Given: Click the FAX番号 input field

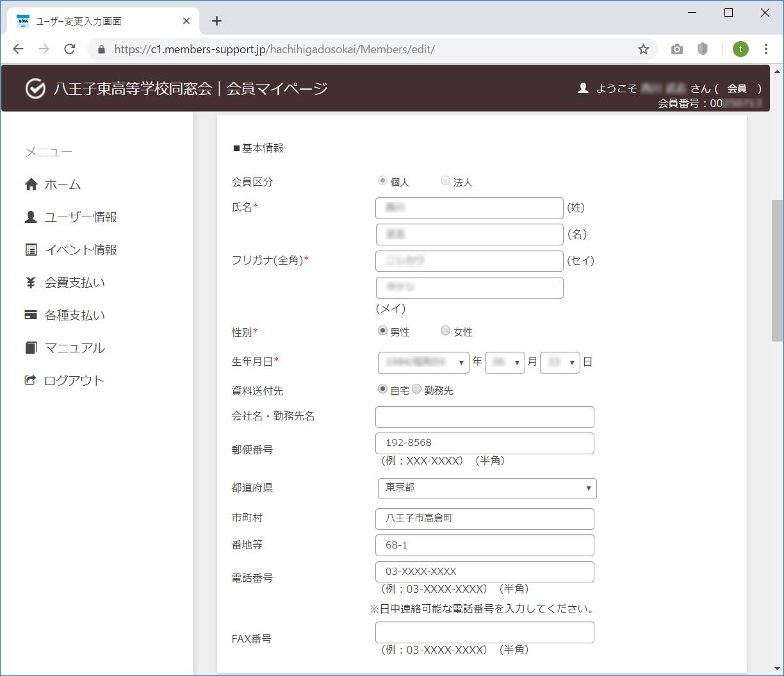Looking at the screenshot, I should click(x=485, y=632).
